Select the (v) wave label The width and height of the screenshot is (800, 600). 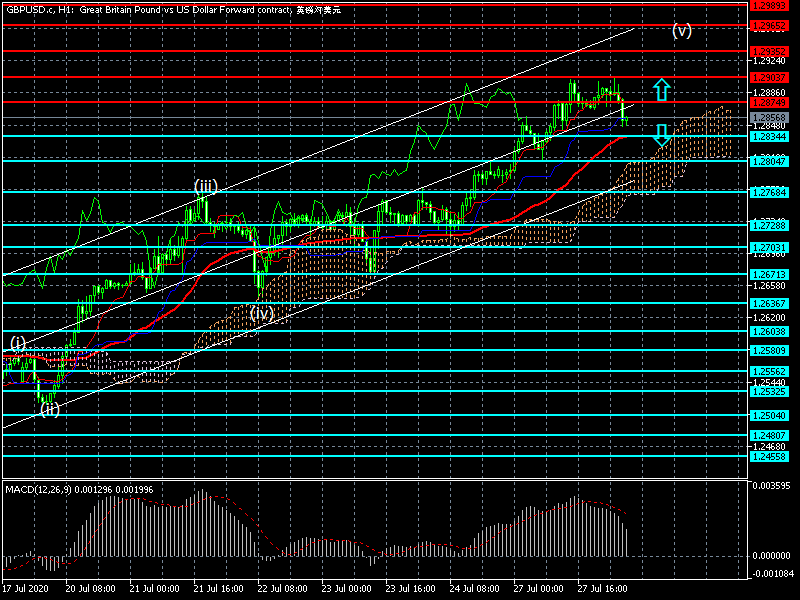(x=682, y=31)
